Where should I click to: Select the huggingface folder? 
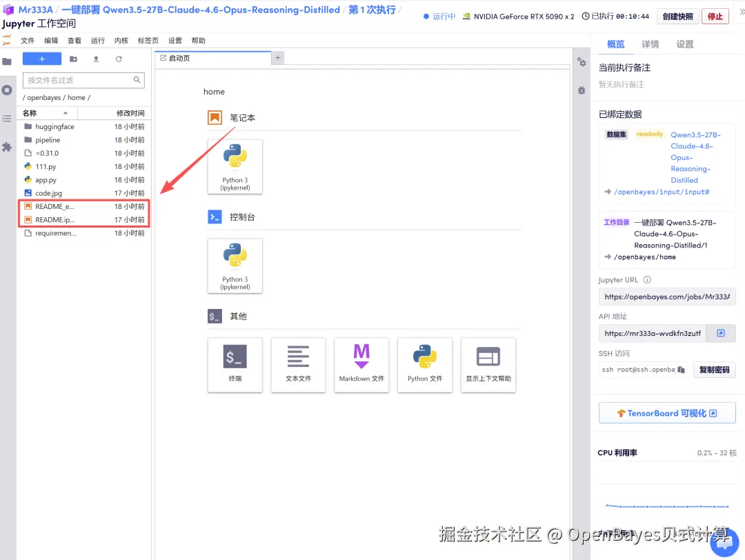[x=84, y=127]
